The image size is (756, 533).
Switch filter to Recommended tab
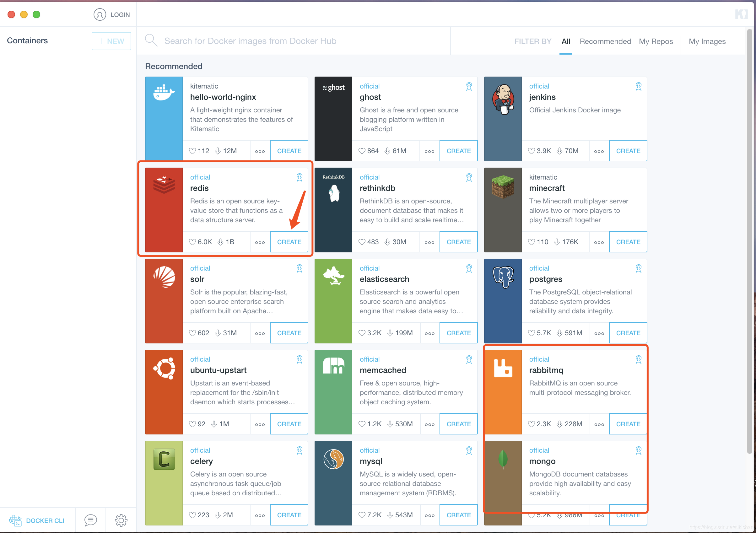coord(605,41)
